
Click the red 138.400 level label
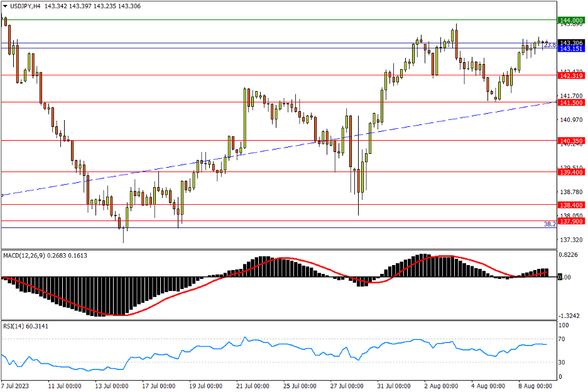(x=571, y=205)
